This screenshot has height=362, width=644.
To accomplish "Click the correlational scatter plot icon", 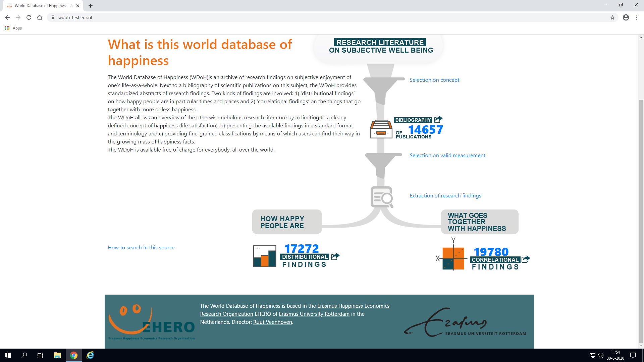I will point(453,258).
